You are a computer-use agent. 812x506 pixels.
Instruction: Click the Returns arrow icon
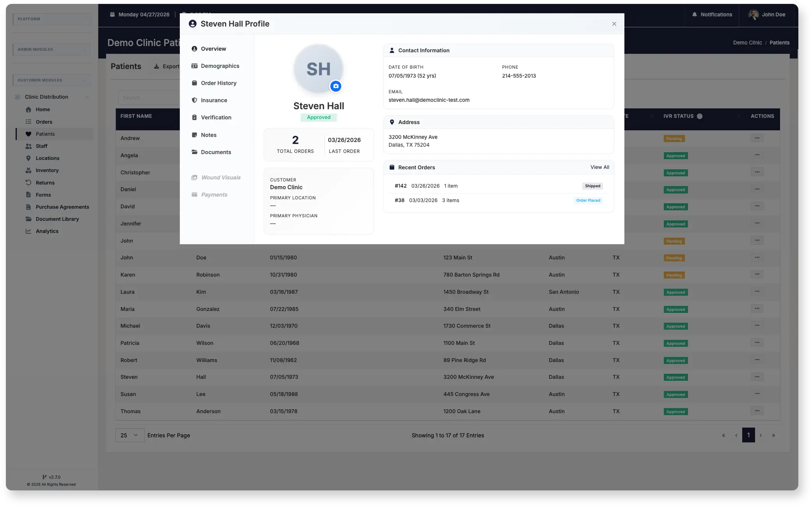[28, 183]
